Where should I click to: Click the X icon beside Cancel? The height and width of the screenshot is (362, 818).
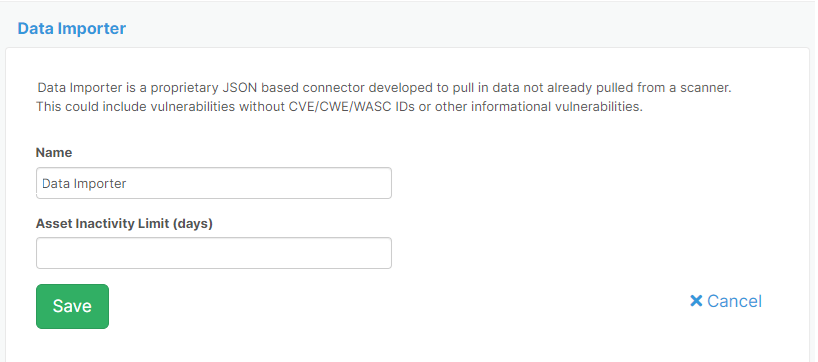pyautogui.click(x=696, y=300)
